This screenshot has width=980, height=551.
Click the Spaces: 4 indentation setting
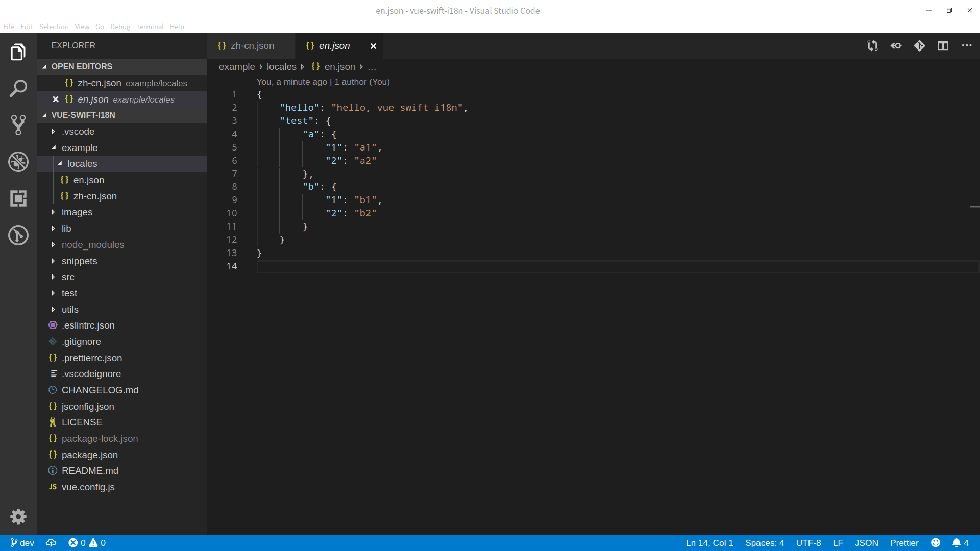(x=764, y=543)
